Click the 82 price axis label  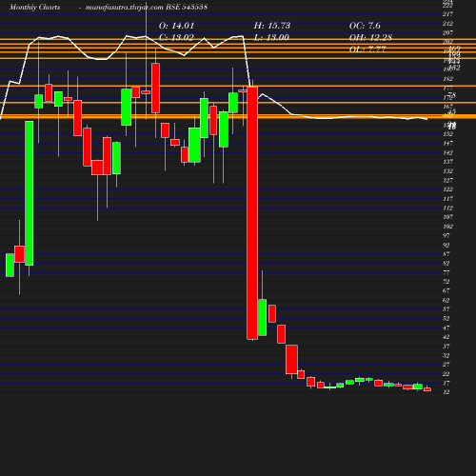(446, 263)
